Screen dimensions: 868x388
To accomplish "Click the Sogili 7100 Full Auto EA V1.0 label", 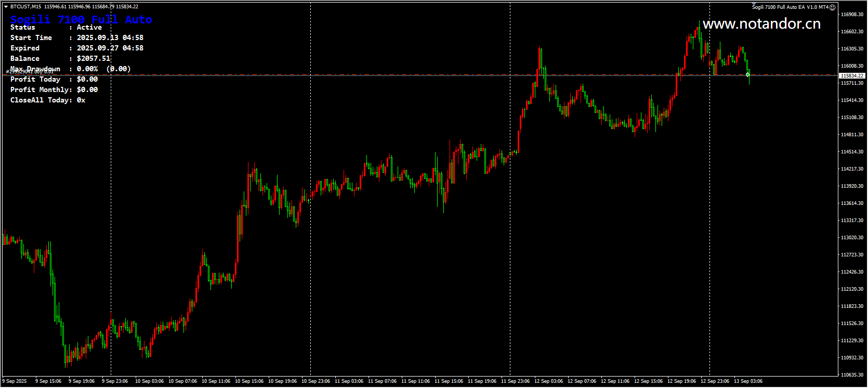I will point(790,7).
